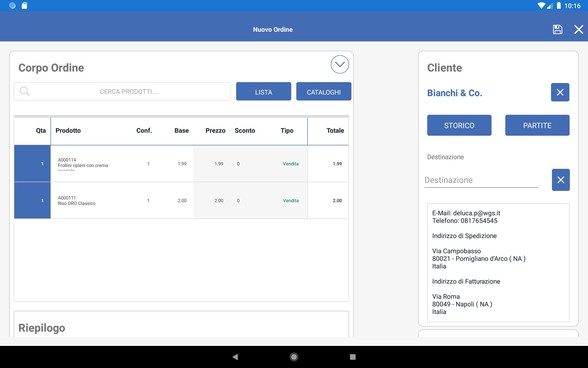Image resolution: width=588 pixels, height=368 pixels.
Task: Focus the Cerca Prodotti search field
Action: [x=122, y=92]
